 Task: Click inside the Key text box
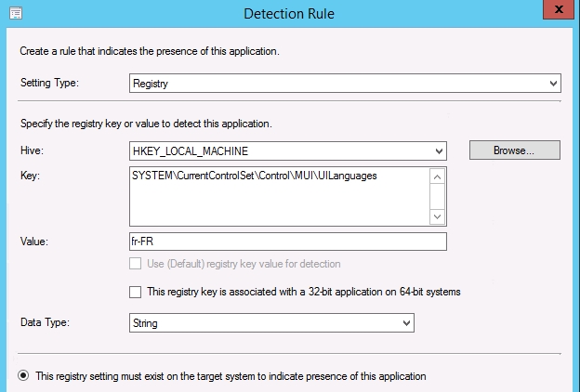click(279, 195)
